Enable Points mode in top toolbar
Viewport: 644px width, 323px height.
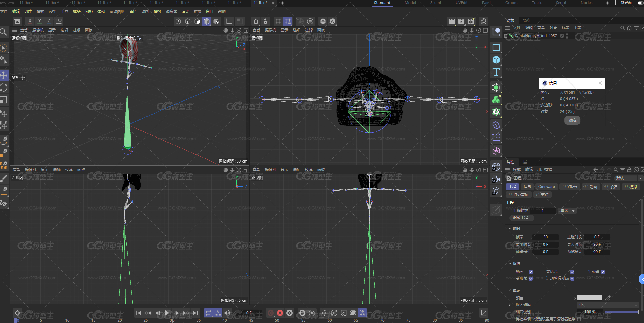click(178, 21)
